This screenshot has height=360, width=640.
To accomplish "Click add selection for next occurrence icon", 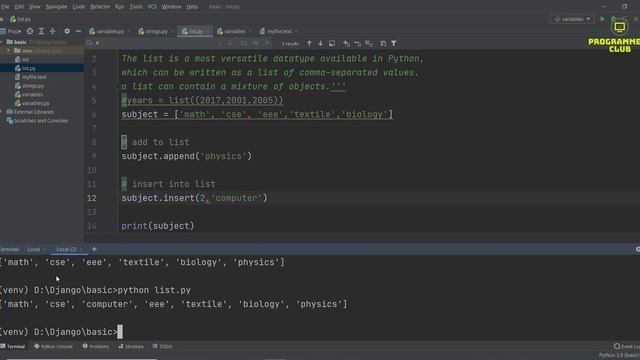I will coord(346,43).
